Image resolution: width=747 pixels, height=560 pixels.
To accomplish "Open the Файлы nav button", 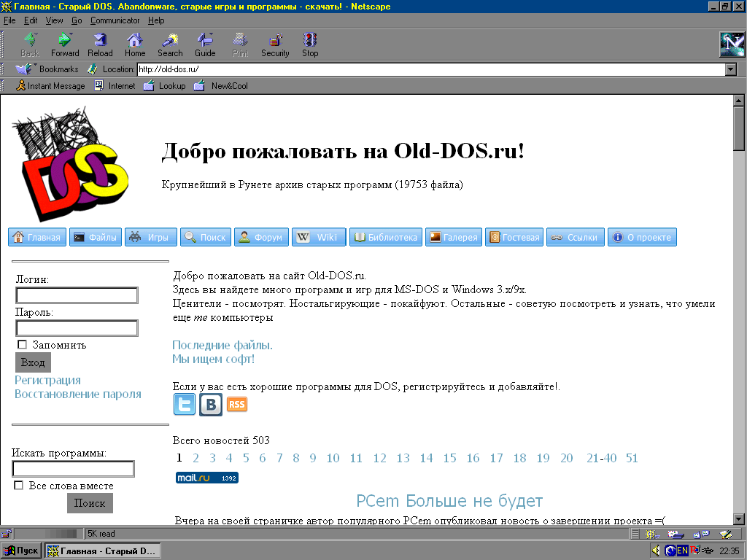I will point(96,237).
